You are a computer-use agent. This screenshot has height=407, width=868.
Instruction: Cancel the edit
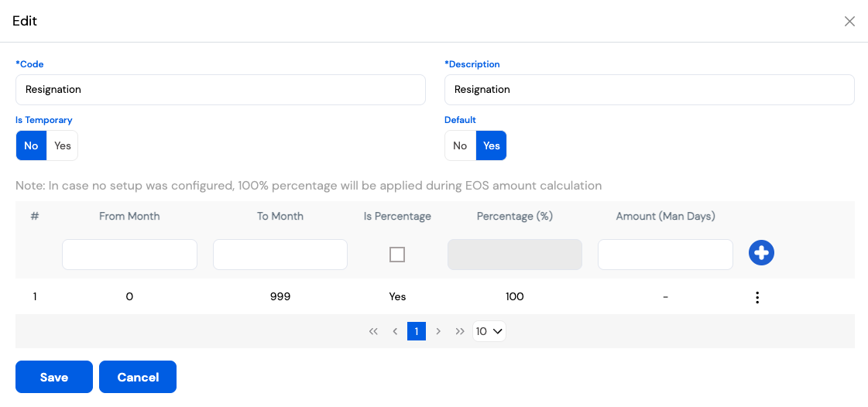tap(138, 377)
